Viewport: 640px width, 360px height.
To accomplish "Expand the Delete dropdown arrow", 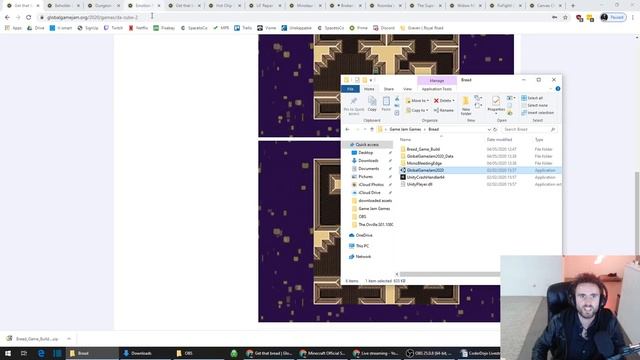I will pos(453,100).
